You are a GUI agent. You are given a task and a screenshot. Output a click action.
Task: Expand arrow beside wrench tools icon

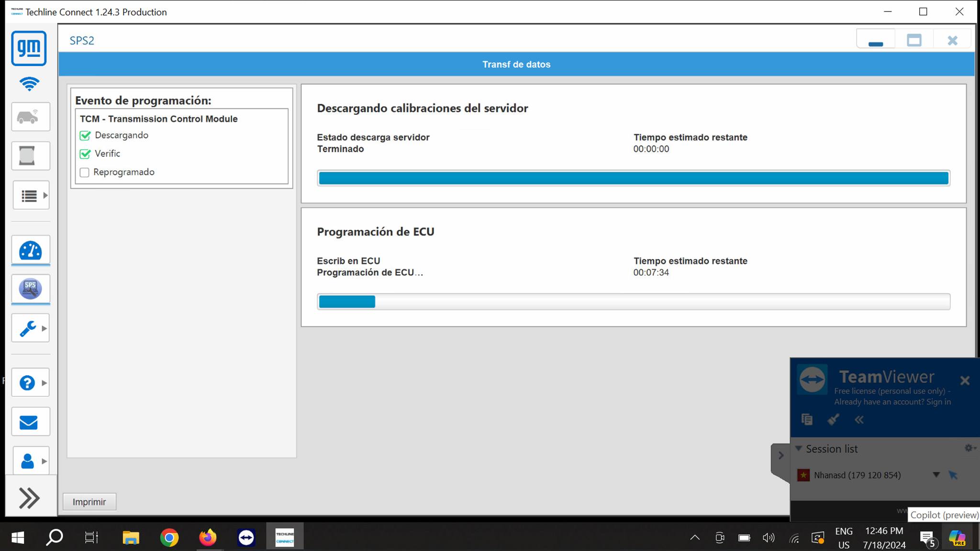[45, 328]
